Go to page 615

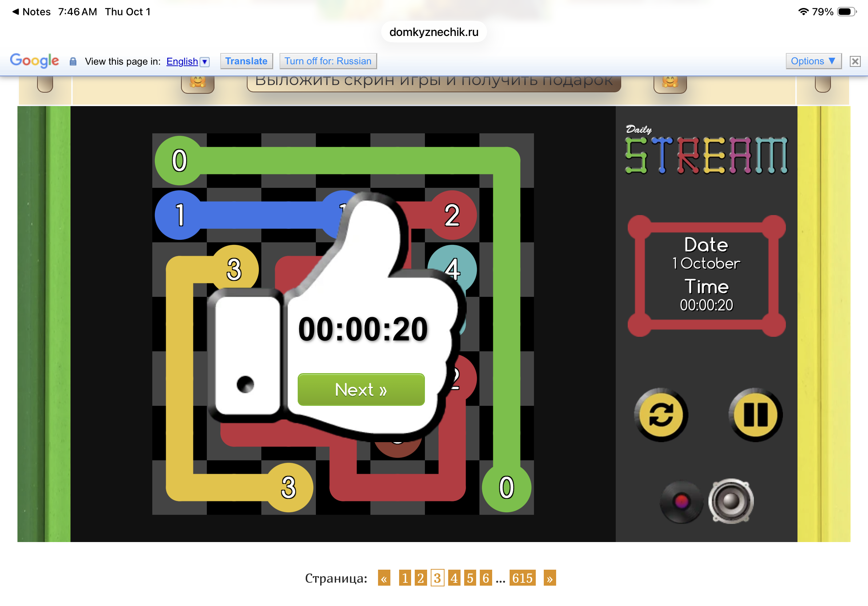[522, 578]
